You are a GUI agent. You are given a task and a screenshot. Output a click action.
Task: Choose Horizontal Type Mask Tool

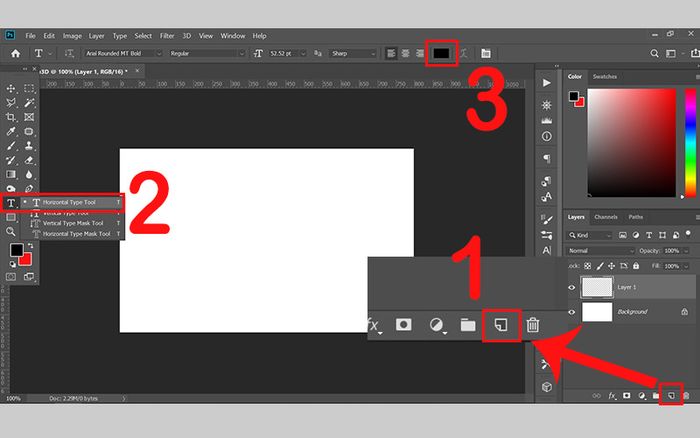point(76,234)
